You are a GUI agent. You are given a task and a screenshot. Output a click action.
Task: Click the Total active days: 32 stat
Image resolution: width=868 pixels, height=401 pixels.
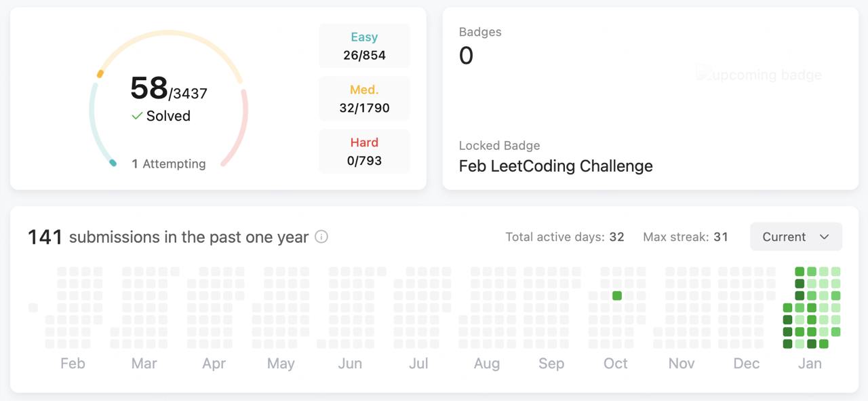[x=564, y=237]
